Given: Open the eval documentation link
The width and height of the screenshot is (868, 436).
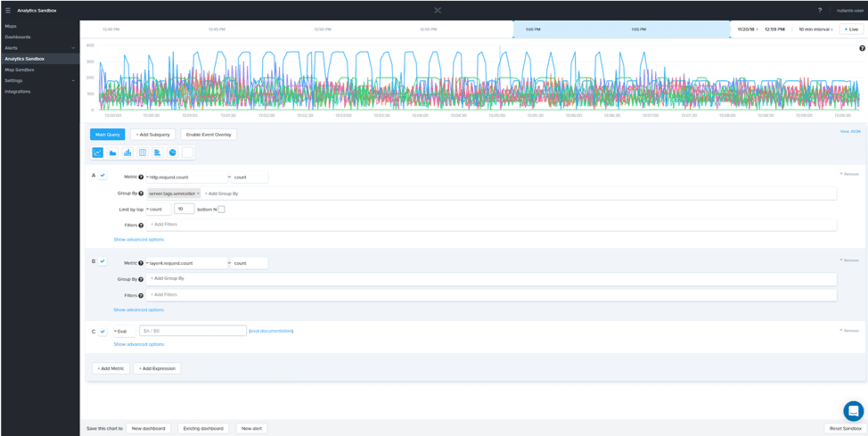Looking at the screenshot, I should click(x=271, y=331).
